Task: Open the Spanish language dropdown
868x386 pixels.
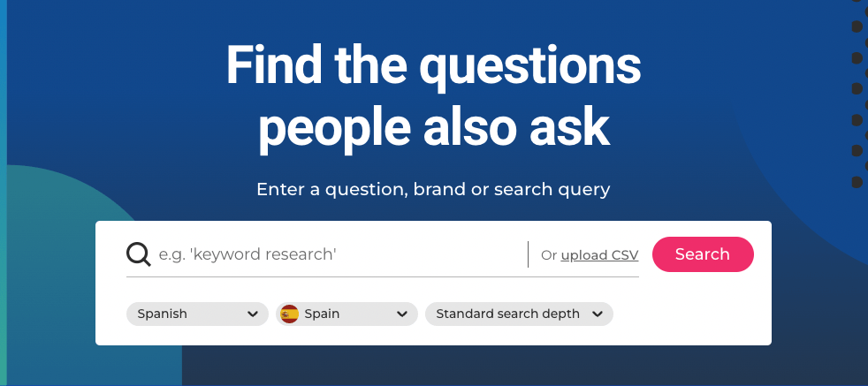Action: [197, 314]
